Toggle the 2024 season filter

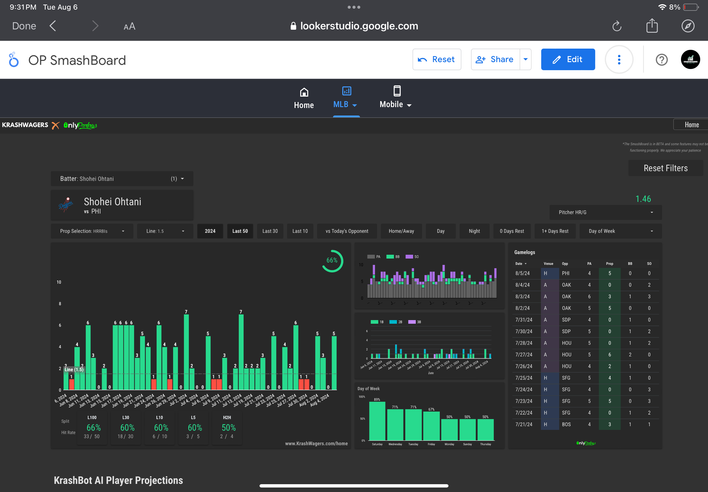pos(210,231)
